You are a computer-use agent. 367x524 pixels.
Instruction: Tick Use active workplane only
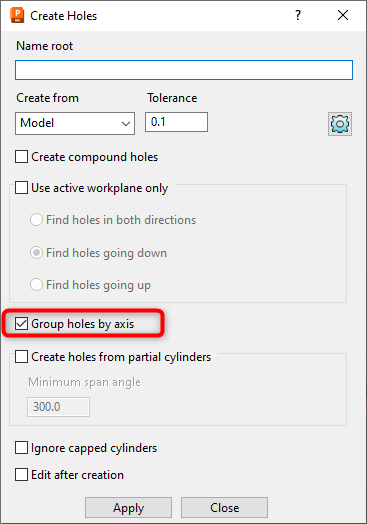point(21,187)
